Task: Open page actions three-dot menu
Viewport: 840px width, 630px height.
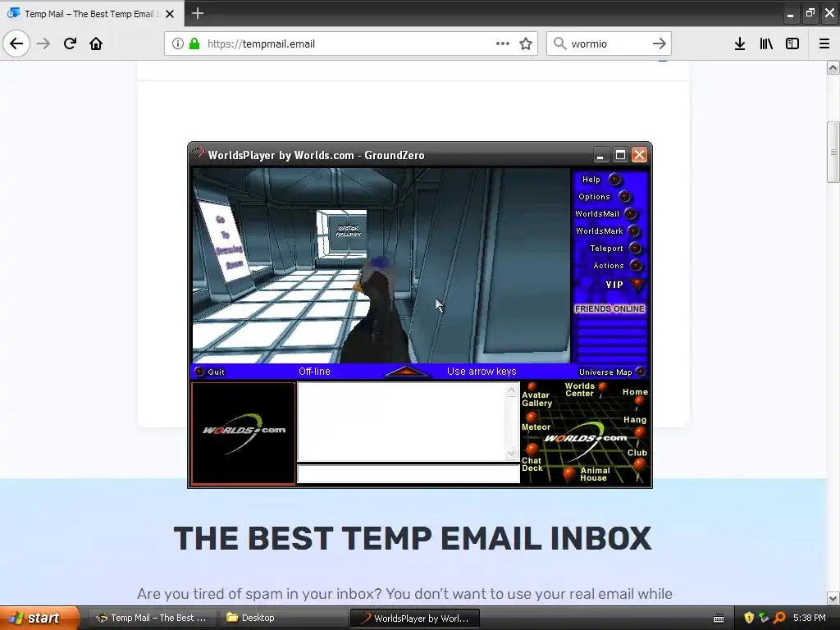Action: (503, 43)
